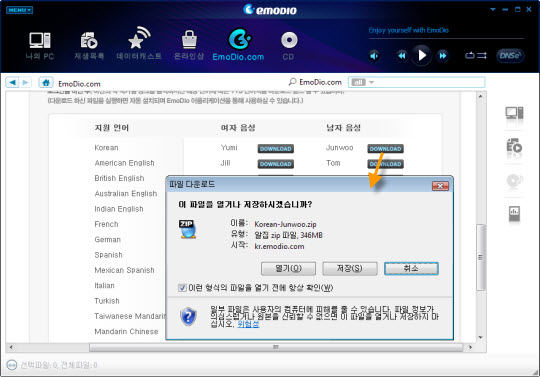This screenshot has width=540, height=377.
Task: Skip to the next track
Action: tap(443, 55)
